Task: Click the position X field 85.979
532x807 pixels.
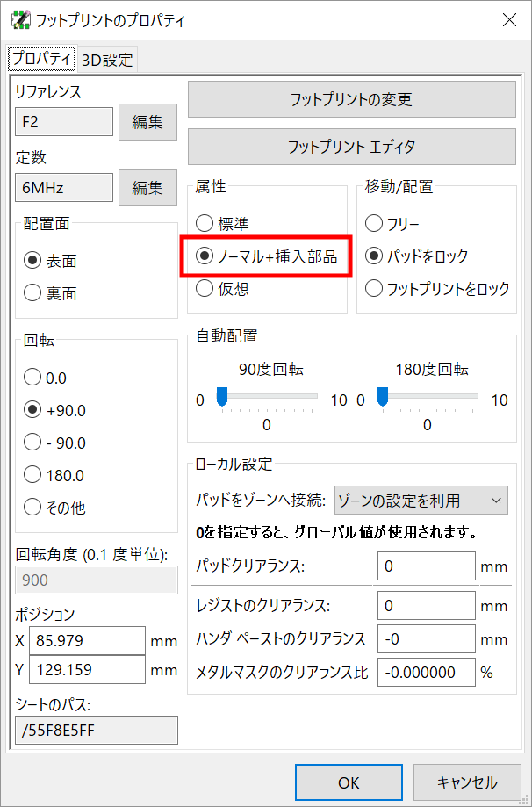Action: pos(87,641)
